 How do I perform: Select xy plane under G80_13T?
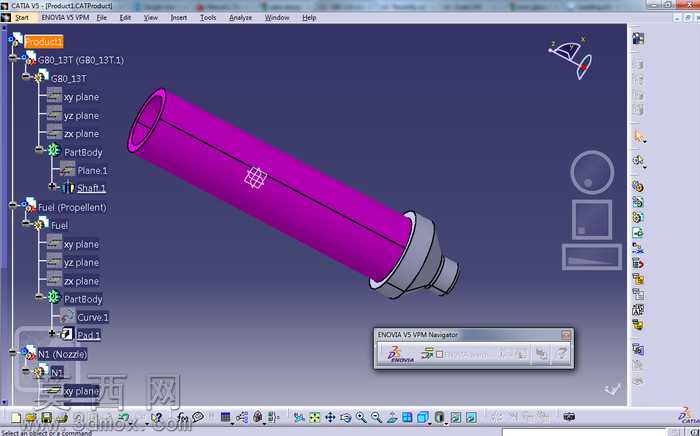pyautogui.click(x=81, y=97)
